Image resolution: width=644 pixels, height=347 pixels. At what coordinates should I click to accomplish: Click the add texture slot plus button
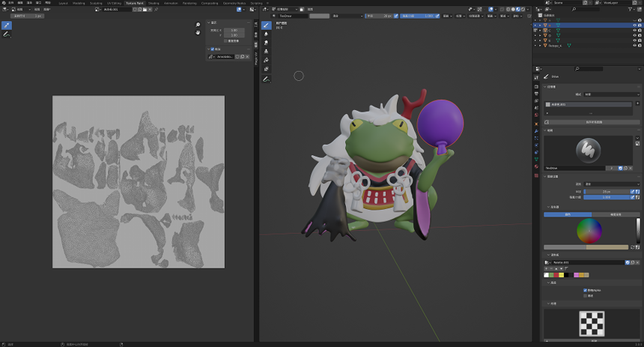point(637,103)
